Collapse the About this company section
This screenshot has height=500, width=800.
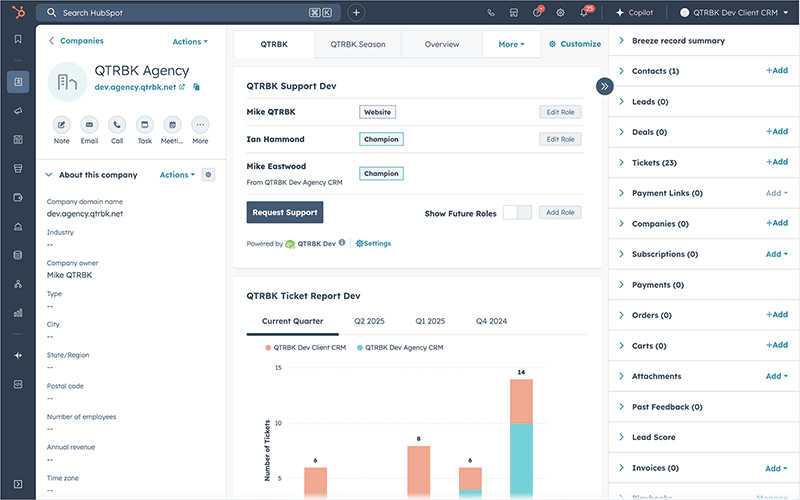point(48,175)
